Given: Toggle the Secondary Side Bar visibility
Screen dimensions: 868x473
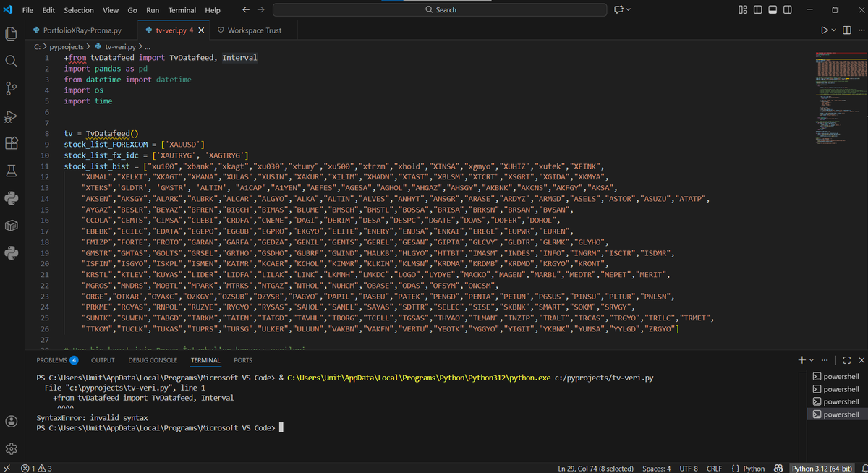Looking at the screenshot, I should 787,10.
